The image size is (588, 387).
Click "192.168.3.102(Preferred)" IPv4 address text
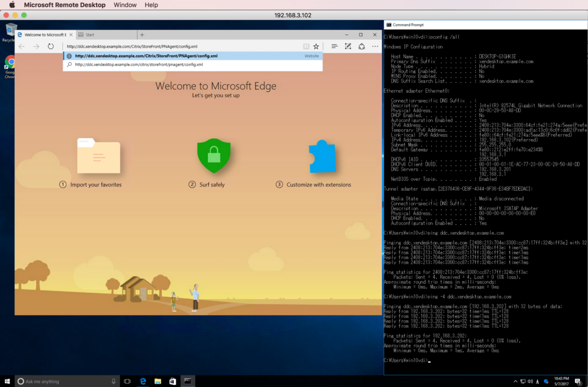509,140
